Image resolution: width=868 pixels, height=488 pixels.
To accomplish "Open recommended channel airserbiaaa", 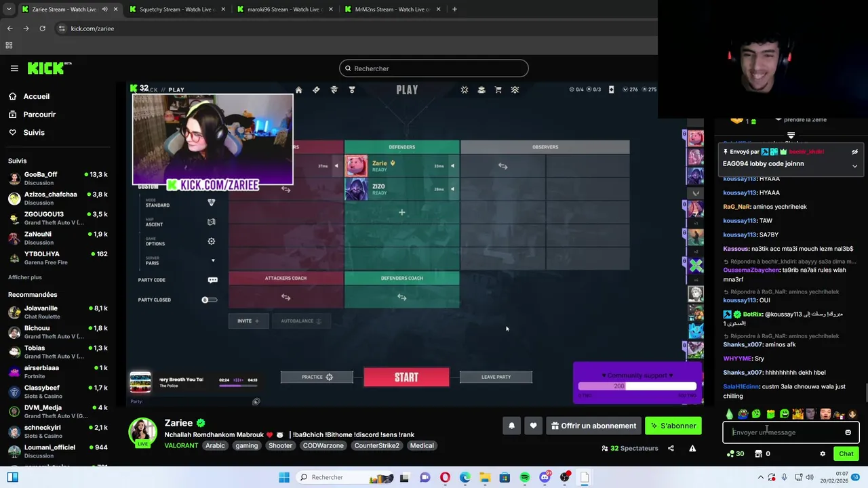I will click(x=58, y=371).
